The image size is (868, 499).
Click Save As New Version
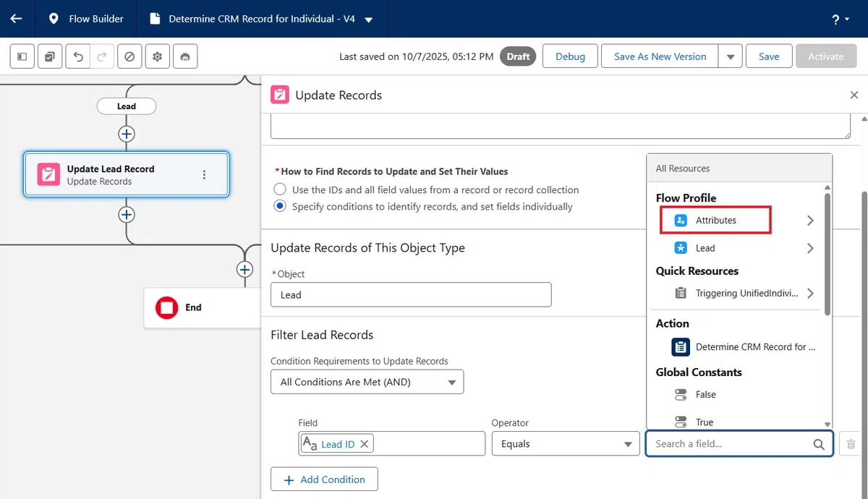pos(660,56)
